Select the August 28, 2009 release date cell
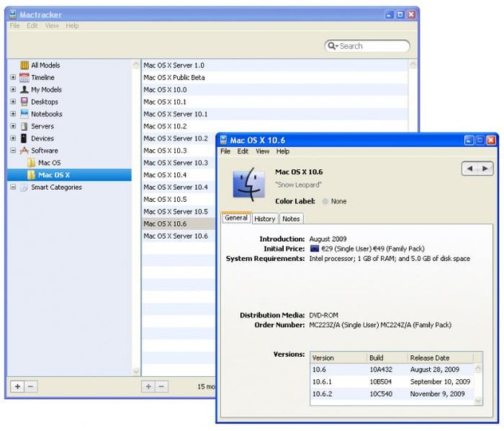 (434, 369)
